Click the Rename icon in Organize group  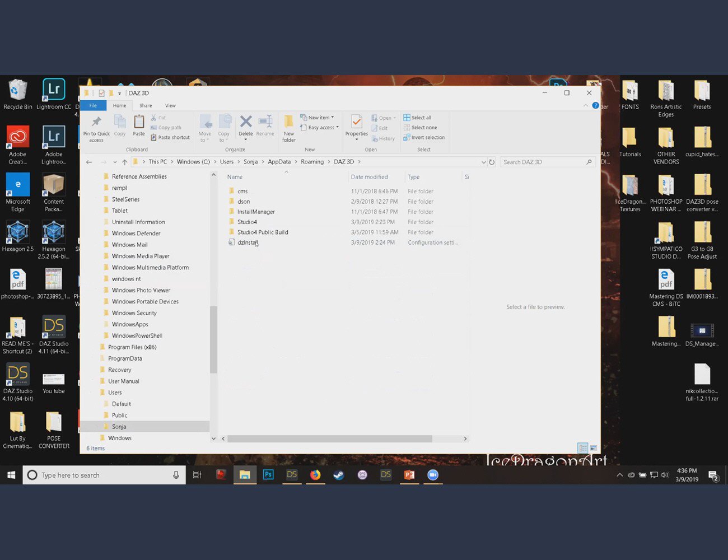tap(265, 122)
